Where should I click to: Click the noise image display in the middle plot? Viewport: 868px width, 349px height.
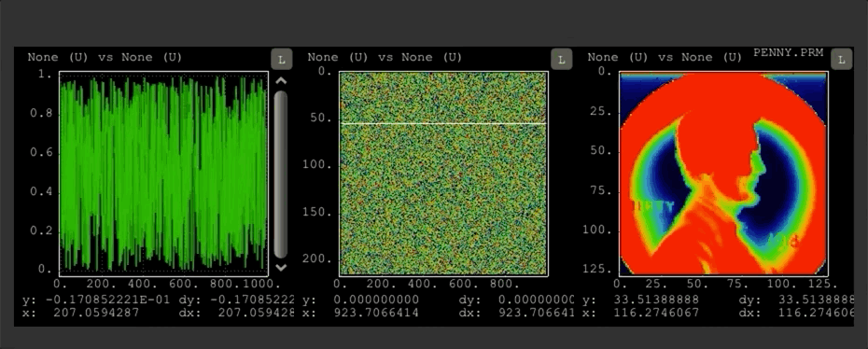pos(443,174)
